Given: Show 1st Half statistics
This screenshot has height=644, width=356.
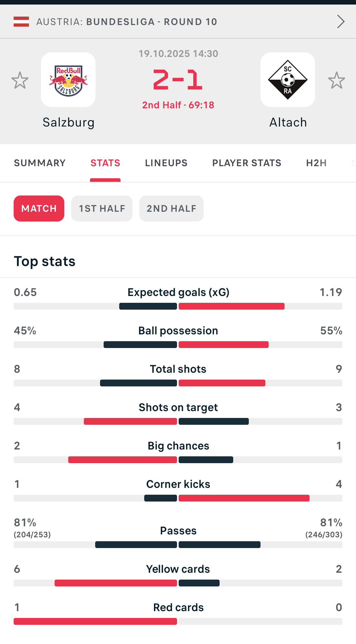Looking at the screenshot, I should [102, 208].
